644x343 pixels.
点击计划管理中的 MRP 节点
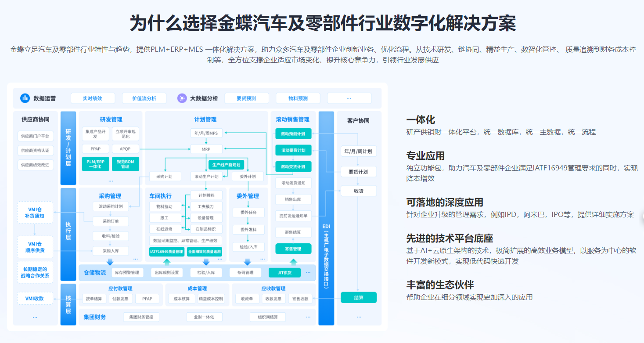click(x=207, y=149)
